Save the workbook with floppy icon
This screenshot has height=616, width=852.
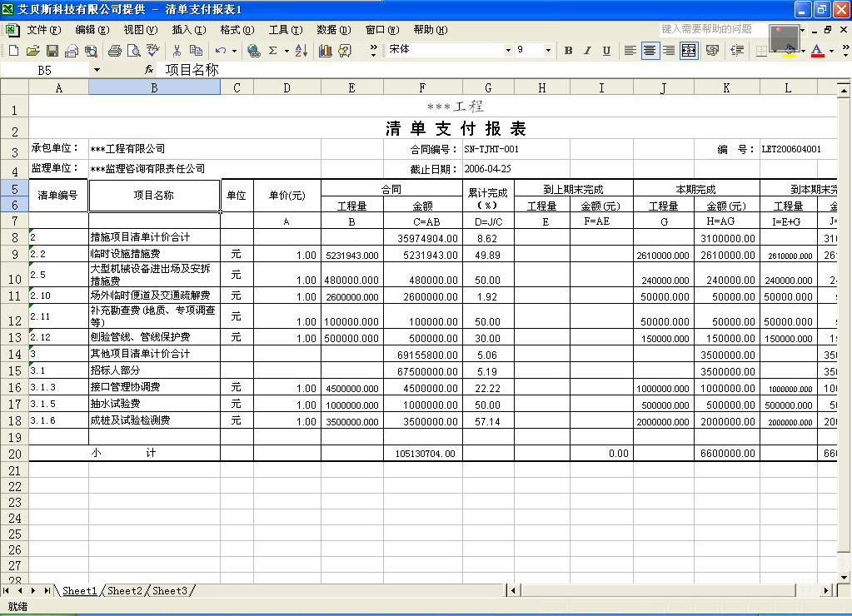tap(52, 51)
